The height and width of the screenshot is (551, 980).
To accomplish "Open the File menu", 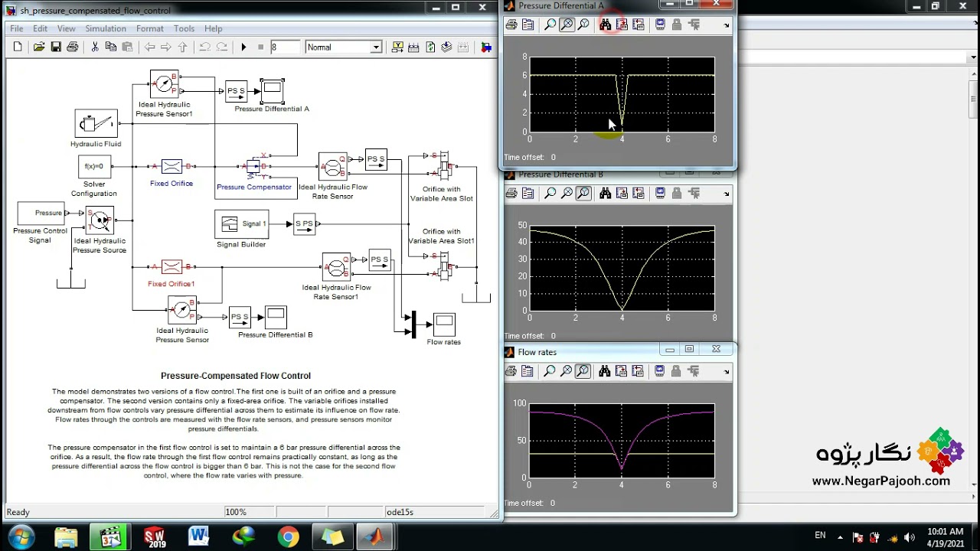I will pyautogui.click(x=16, y=29).
